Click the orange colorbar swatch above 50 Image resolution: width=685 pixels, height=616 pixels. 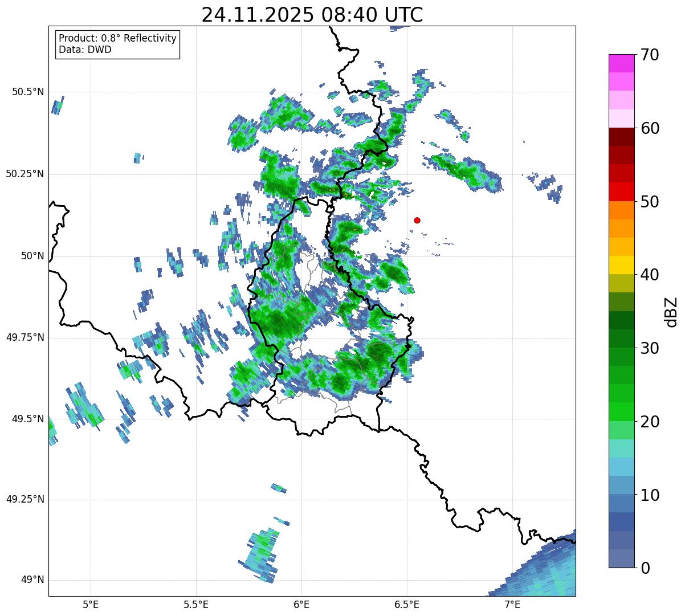pos(622,210)
